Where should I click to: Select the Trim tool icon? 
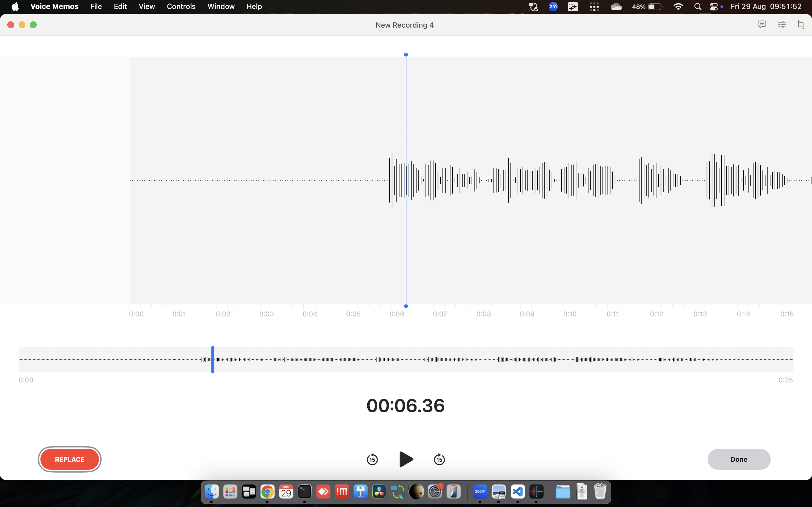pos(801,25)
